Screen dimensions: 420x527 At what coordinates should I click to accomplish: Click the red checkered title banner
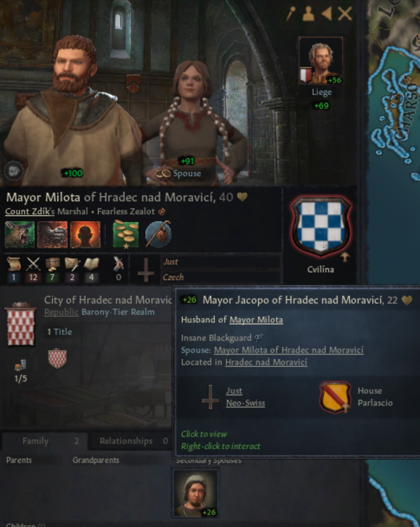pos(20,325)
